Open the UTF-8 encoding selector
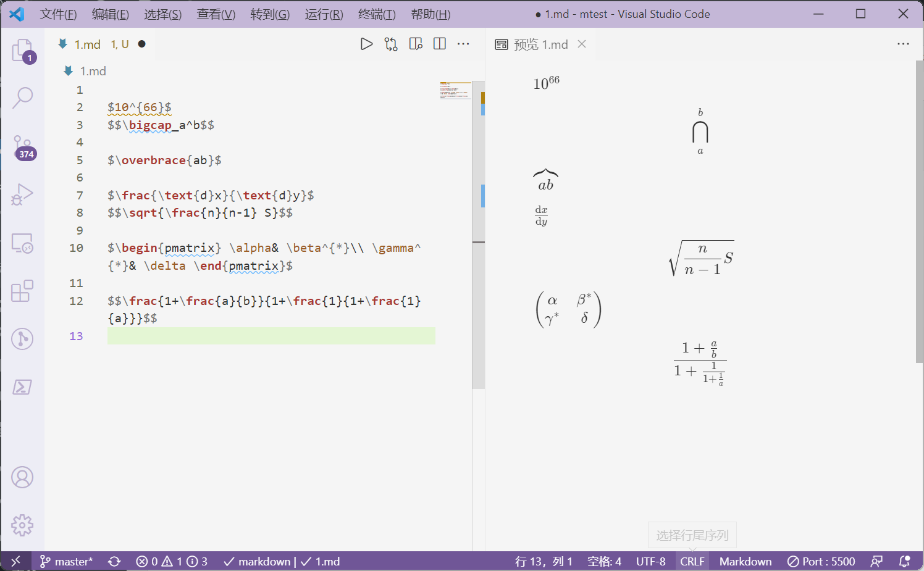Viewport: 924px width, 571px height. coord(650,561)
